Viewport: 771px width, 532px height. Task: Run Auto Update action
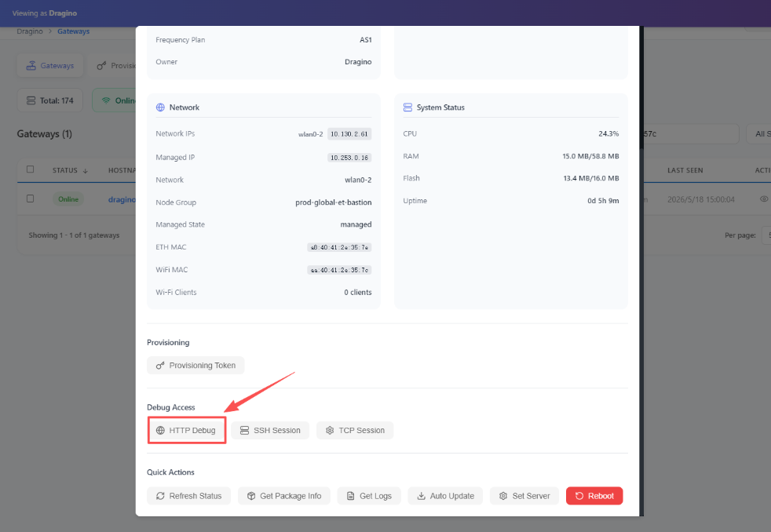coord(445,496)
